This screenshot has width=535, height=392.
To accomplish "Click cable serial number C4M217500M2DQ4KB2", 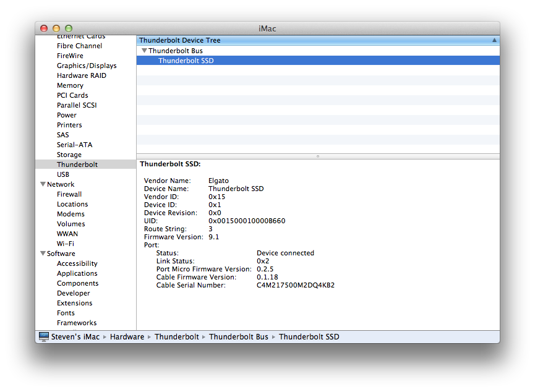I will tap(296, 285).
